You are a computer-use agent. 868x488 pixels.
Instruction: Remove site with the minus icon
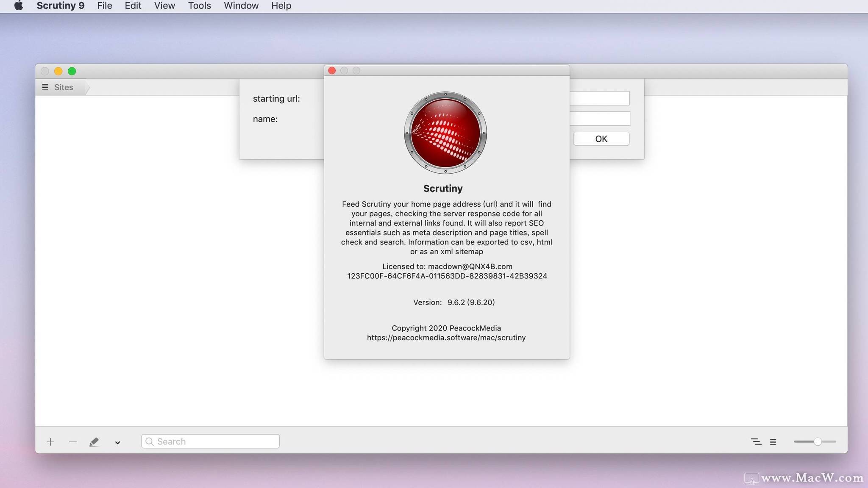72,442
